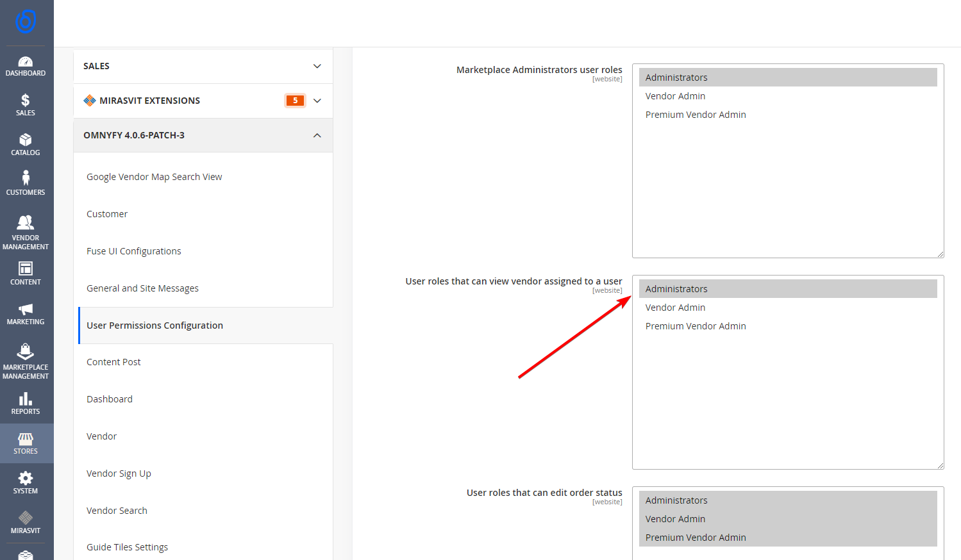Click resize handle of Marketplace Administrators list
The width and height of the screenshot is (961, 560).
940,254
